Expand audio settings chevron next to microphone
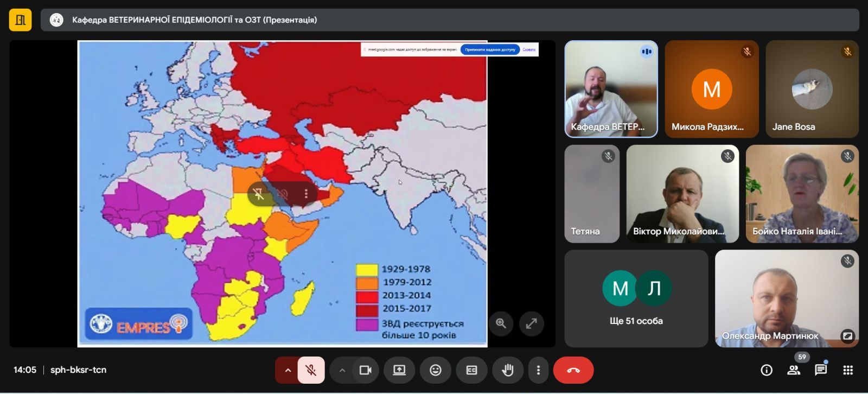Viewport: 868px width, 394px height. click(288, 370)
